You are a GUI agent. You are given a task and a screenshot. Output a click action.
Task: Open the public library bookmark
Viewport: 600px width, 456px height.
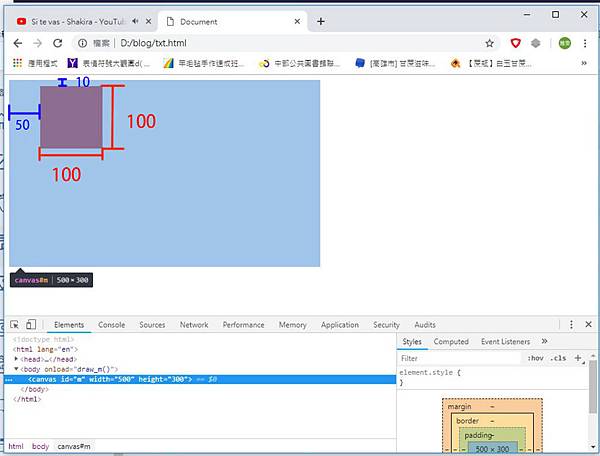coord(299,63)
